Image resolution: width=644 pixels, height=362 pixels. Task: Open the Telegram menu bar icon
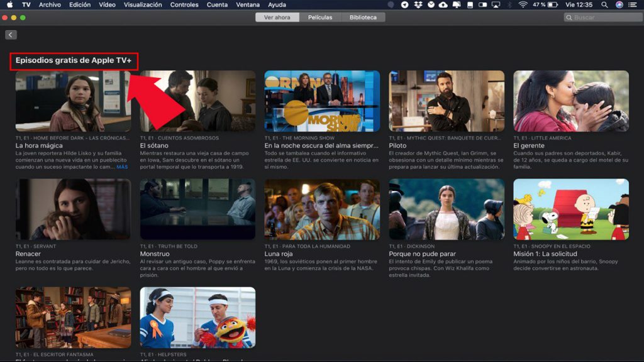pyautogui.click(x=405, y=5)
